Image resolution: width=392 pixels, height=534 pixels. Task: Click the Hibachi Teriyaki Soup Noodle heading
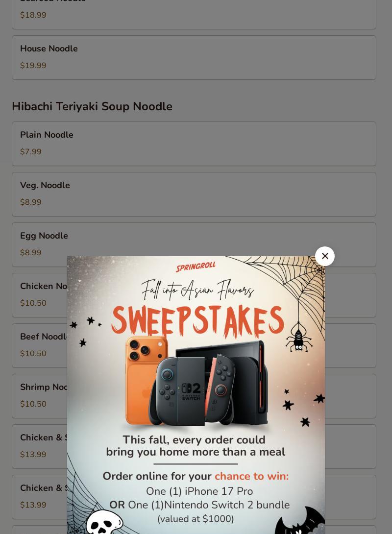92,106
